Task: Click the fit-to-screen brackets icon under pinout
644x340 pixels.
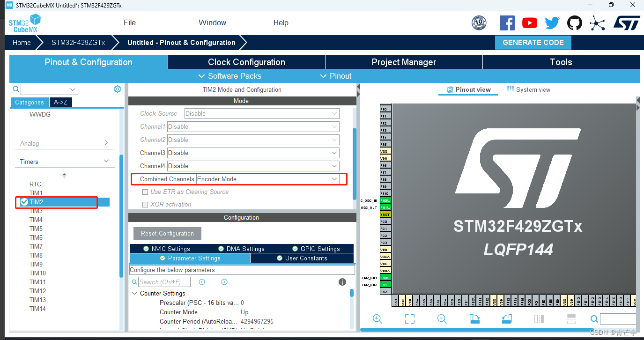Action: pos(410,319)
